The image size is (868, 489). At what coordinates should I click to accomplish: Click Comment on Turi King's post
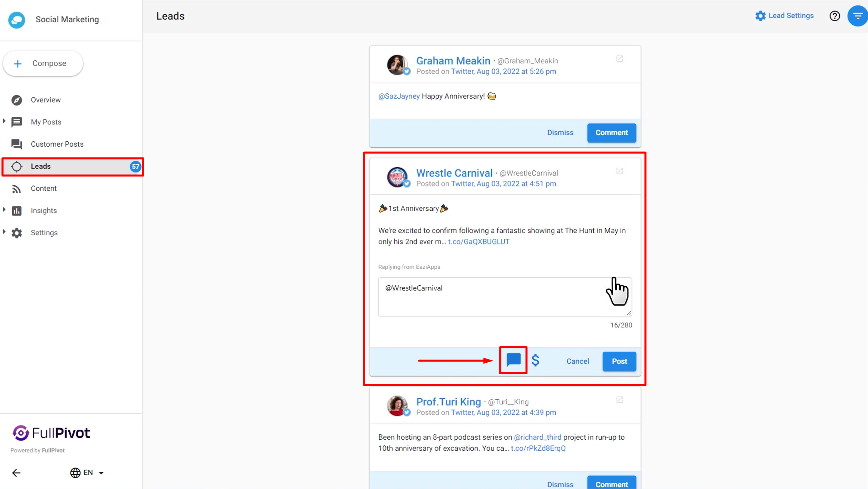[x=612, y=483]
